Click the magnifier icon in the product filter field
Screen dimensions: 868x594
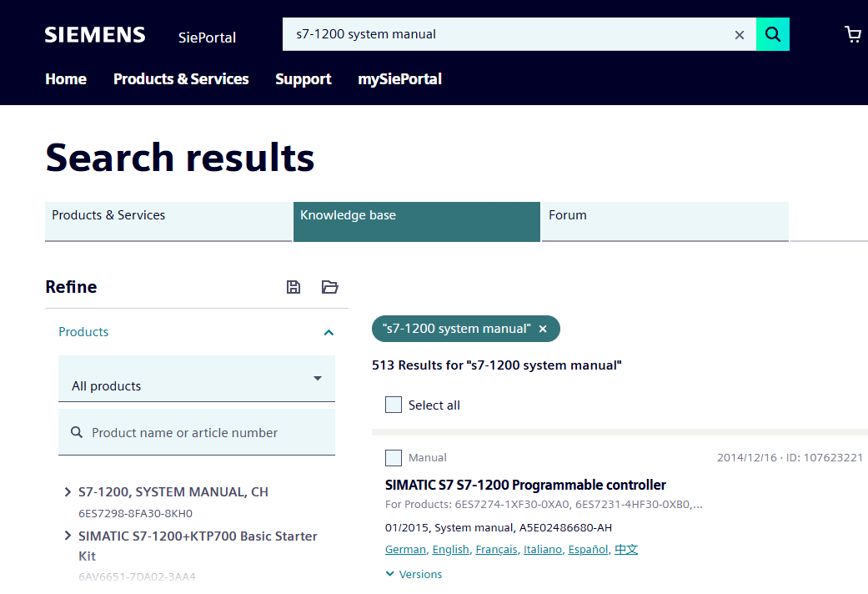pyautogui.click(x=77, y=432)
